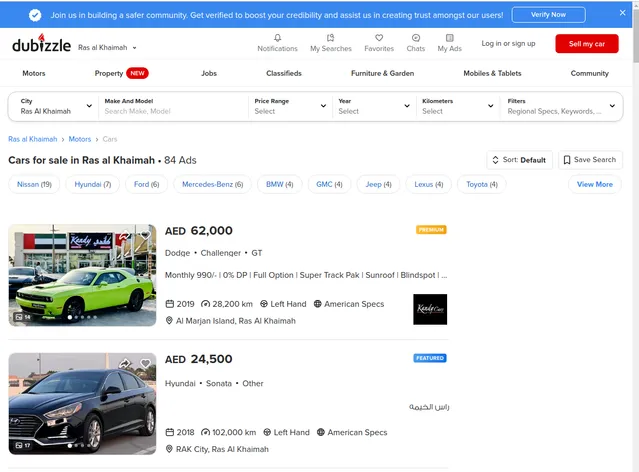Click the sort arrows icon

click(x=495, y=160)
